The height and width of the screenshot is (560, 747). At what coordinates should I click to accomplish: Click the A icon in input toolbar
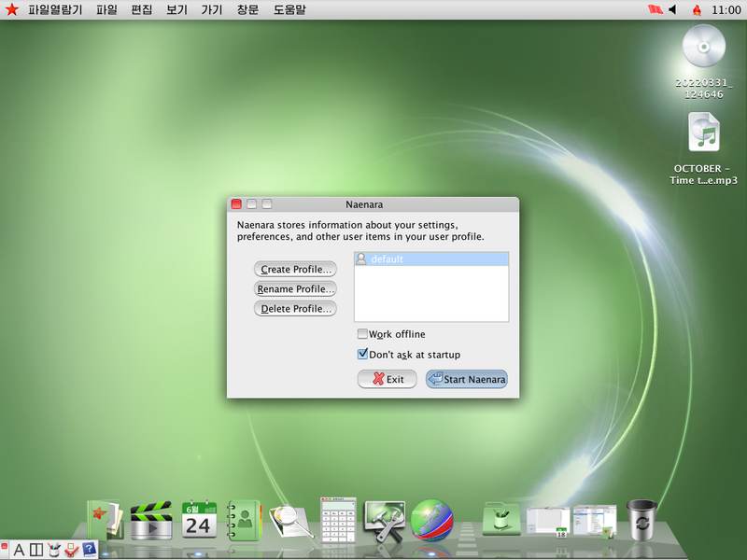pos(19,550)
